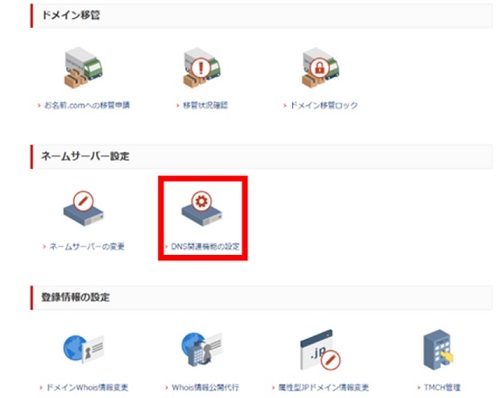Screen dimensions: 503x398
Task: Click the office building TMCH icon
Action: pyautogui.click(x=439, y=350)
